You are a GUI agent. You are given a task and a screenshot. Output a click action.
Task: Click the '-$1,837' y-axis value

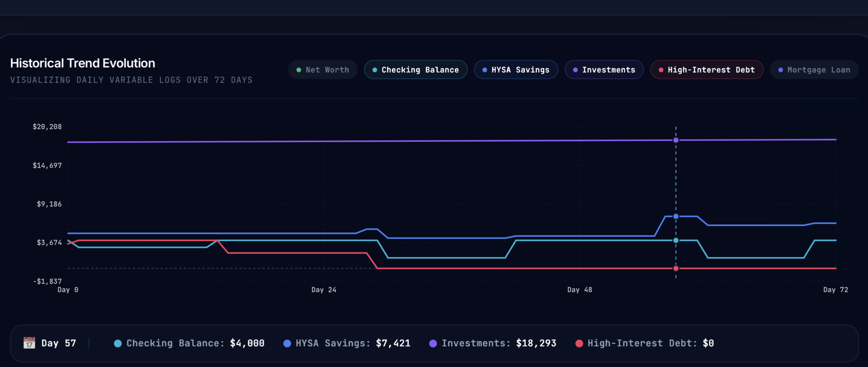47,281
